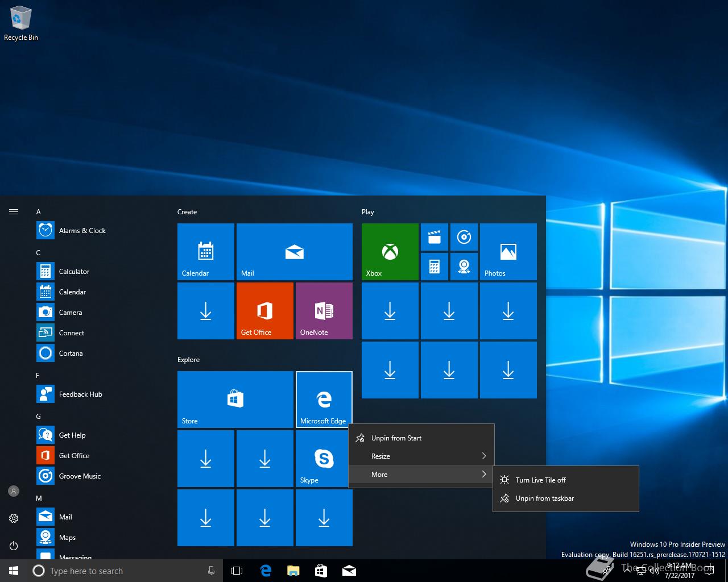Open the wide Mail tile
The height and width of the screenshot is (582, 728).
(295, 251)
